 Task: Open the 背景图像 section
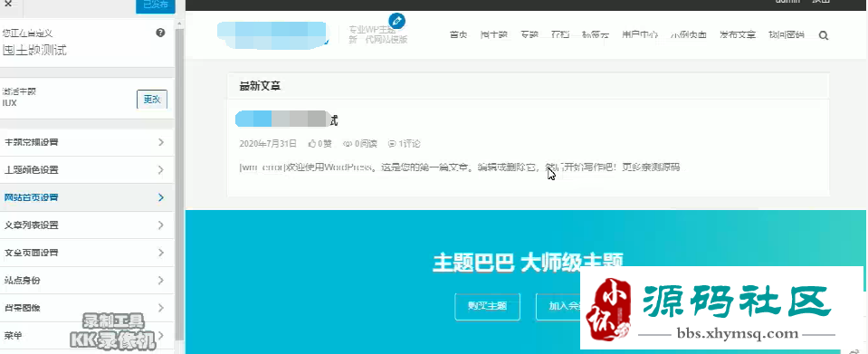click(88, 308)
